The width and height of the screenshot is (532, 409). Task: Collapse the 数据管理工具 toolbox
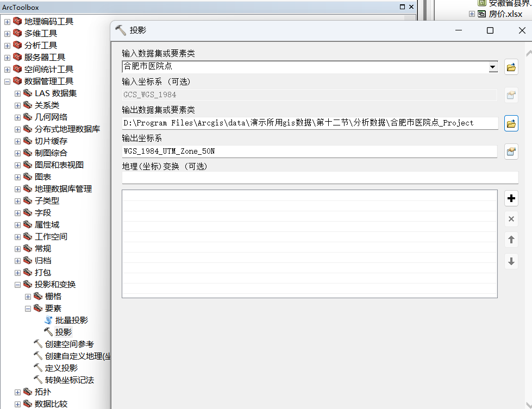[x=7, y=81]
